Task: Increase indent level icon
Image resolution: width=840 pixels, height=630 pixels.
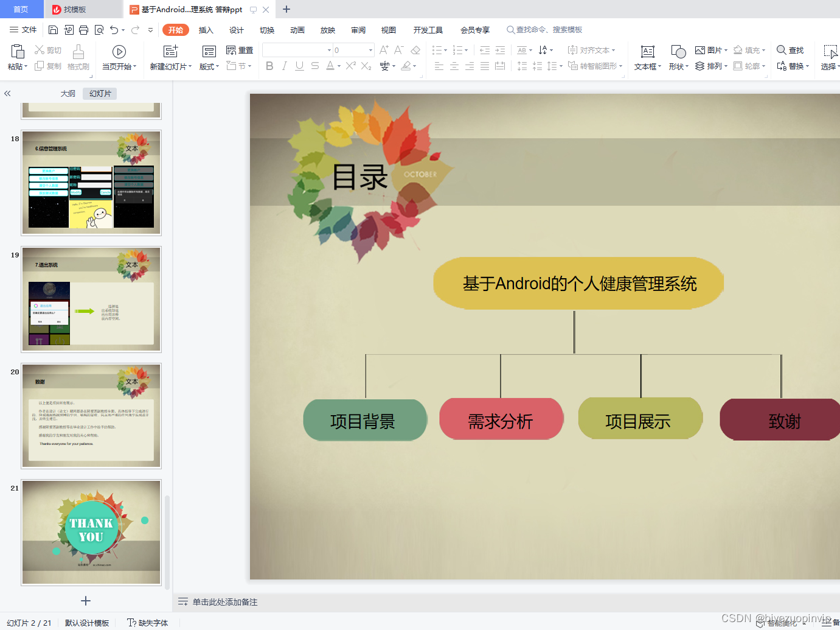Action: (x=500, y=50)
